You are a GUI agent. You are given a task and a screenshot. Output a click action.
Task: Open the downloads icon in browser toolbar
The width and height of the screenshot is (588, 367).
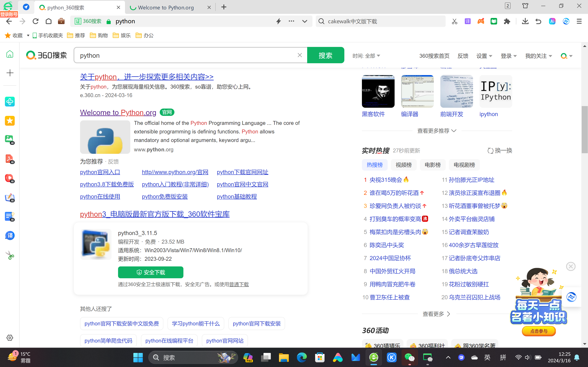click(x=525, y=21)
